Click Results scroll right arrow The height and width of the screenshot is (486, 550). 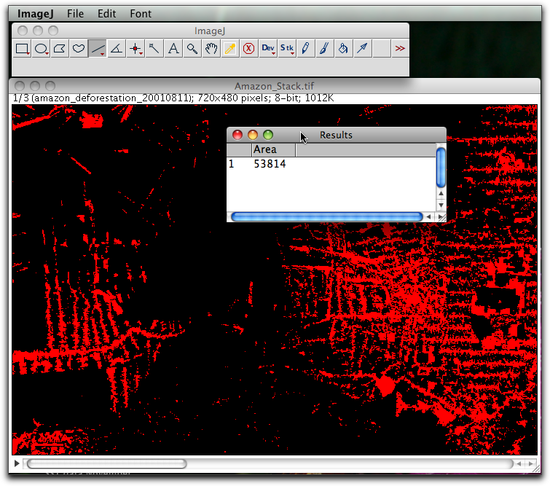click(x=440, y=217)
